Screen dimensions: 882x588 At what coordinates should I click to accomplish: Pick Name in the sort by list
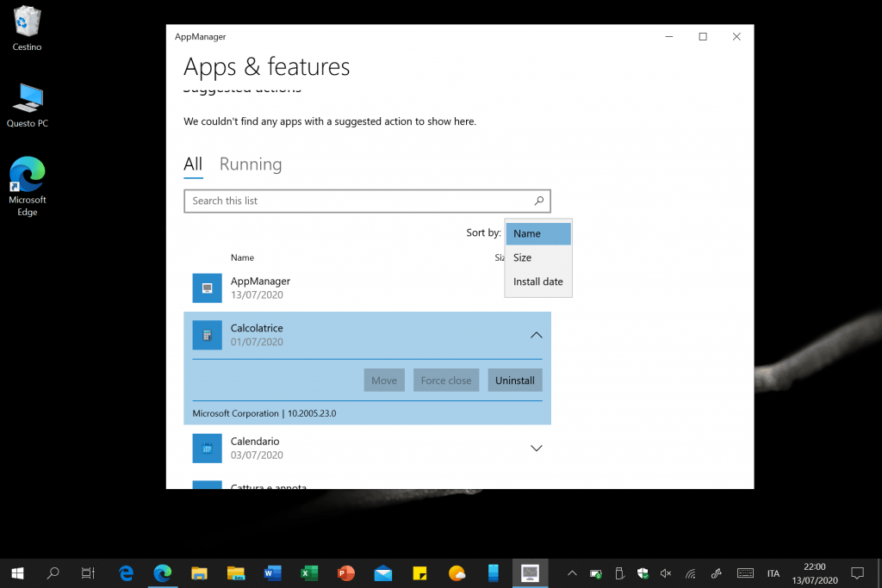pyautogui.click(x=527, y=233)
